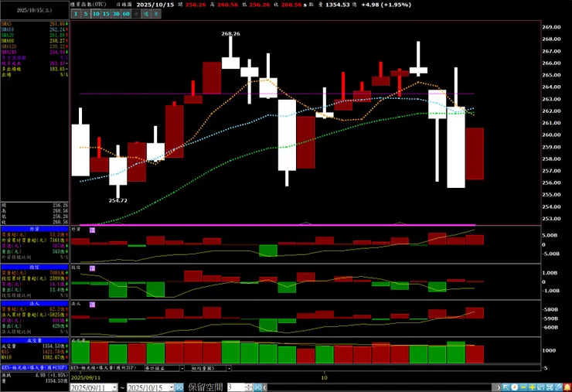
Task: Click the SMA240 indicator row
Action: click(35, 53)
